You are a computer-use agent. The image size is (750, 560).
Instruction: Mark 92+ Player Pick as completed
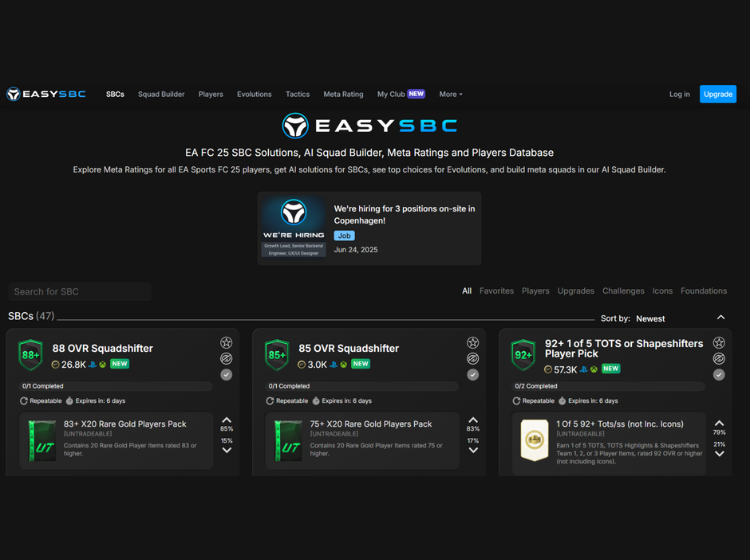[719, 374]
